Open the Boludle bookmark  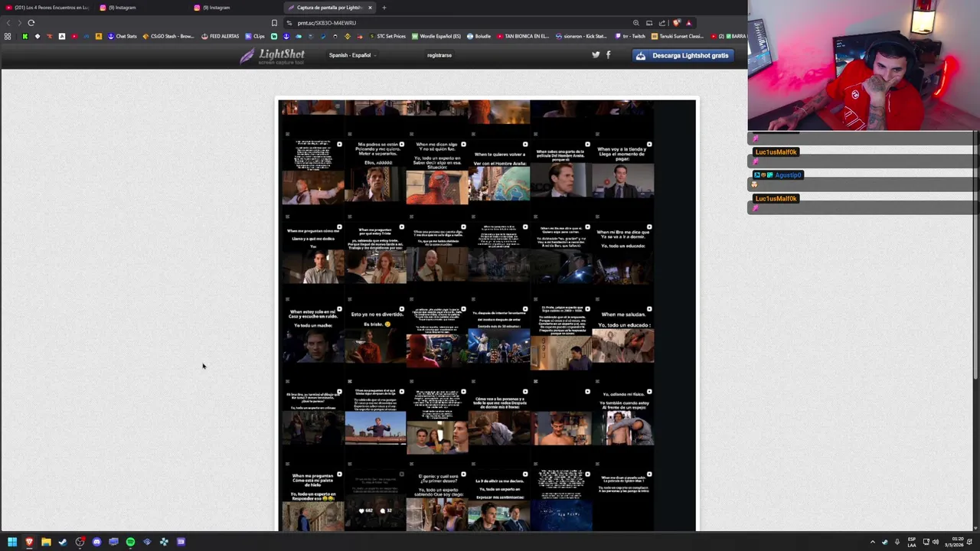coord(479,36)
